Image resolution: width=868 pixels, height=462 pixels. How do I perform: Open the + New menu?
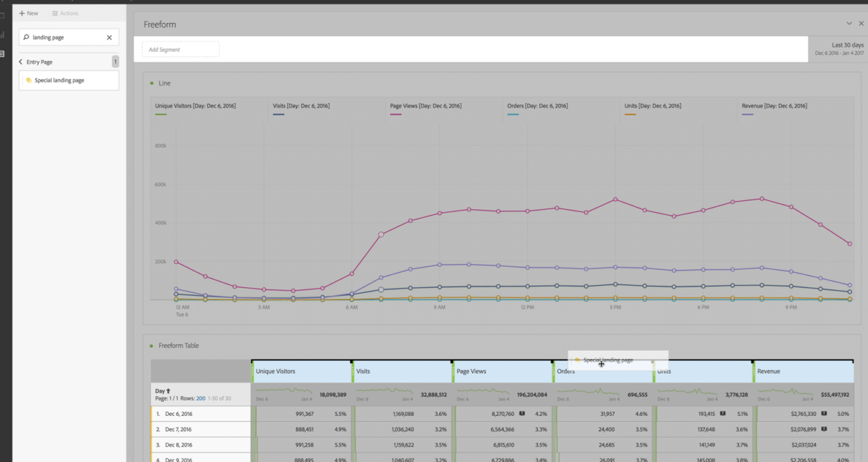click(28, 13)
